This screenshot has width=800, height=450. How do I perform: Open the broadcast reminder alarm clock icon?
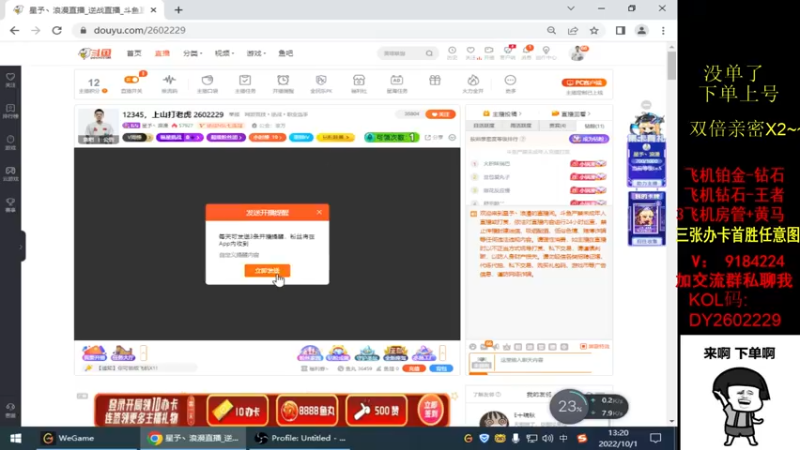point(283,80)
